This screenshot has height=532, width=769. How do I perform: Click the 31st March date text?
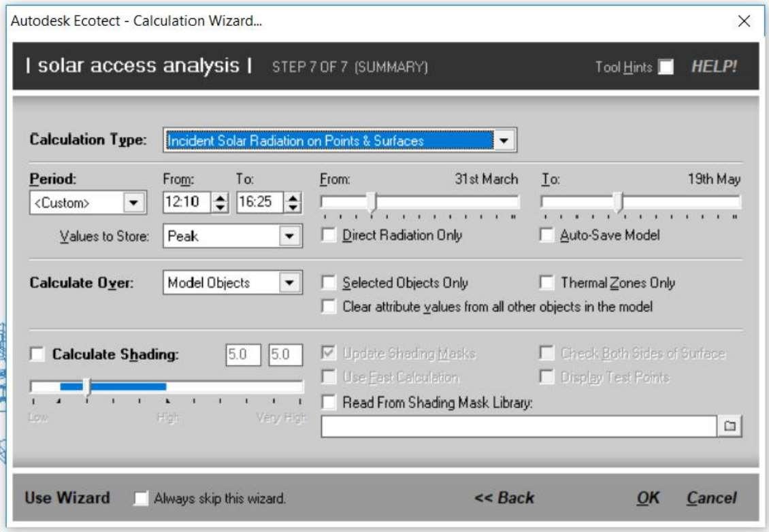coord(486,179)
